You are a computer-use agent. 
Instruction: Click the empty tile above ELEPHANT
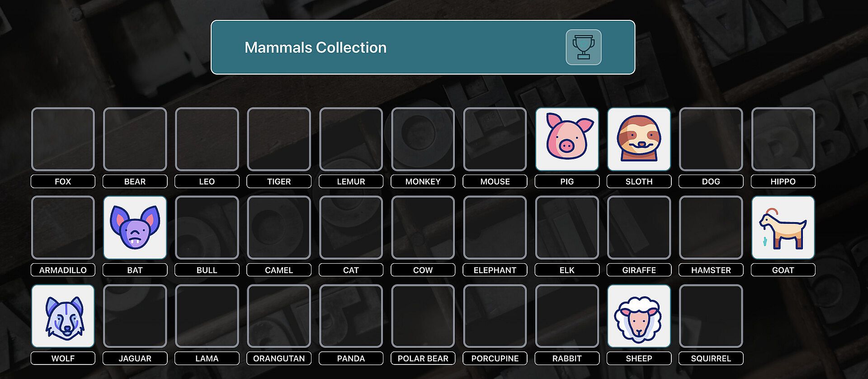(495, 227)
